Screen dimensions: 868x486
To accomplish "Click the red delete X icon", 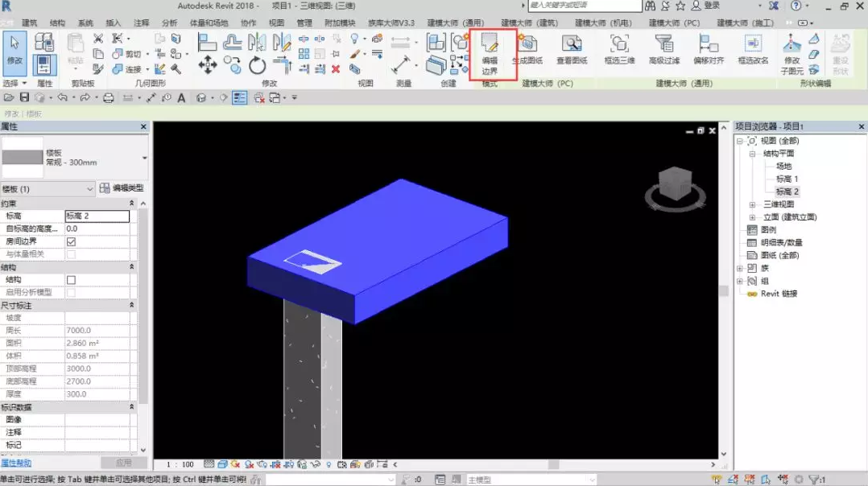I will click(x=336, y=69).
